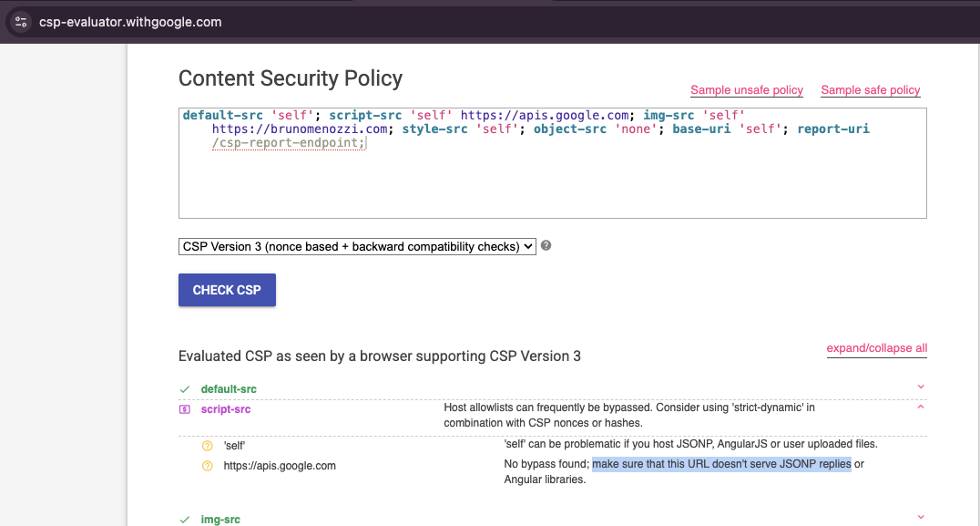Open the CSP Version 3 dropdown
The height and width of the screenshot is (526, 980).
point(357,246)
